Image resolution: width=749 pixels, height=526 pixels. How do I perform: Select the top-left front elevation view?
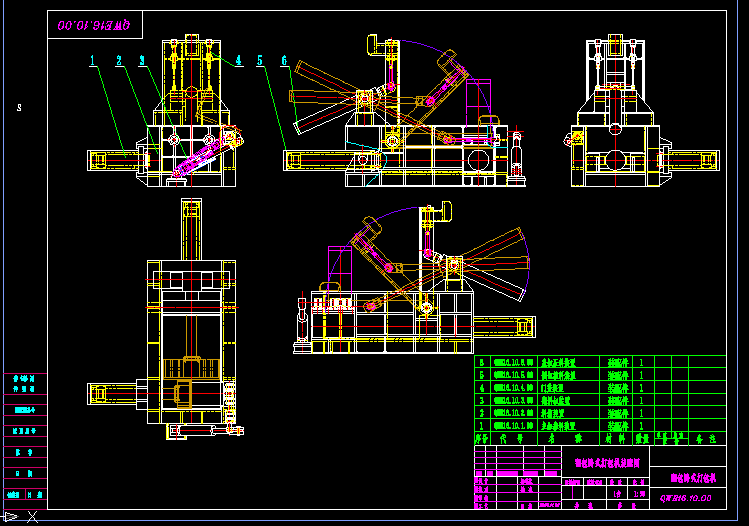pyautogui.click(x=165, y=110)
